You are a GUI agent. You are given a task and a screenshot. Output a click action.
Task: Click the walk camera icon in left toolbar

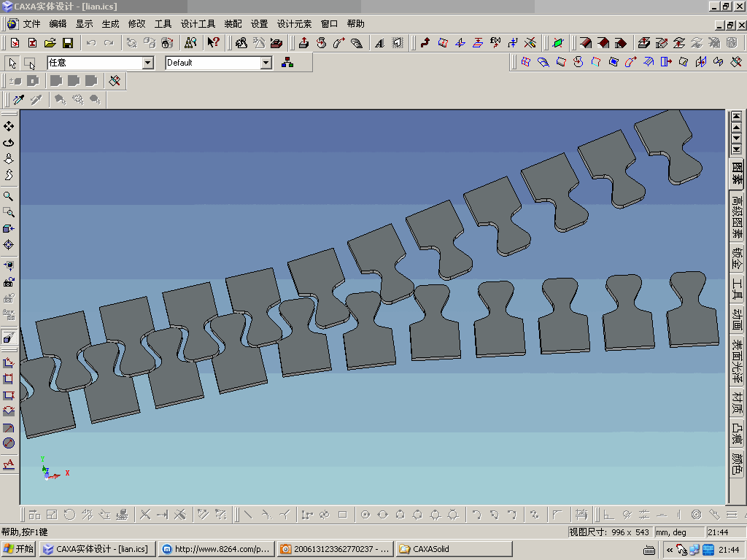[x=9, y=175]
